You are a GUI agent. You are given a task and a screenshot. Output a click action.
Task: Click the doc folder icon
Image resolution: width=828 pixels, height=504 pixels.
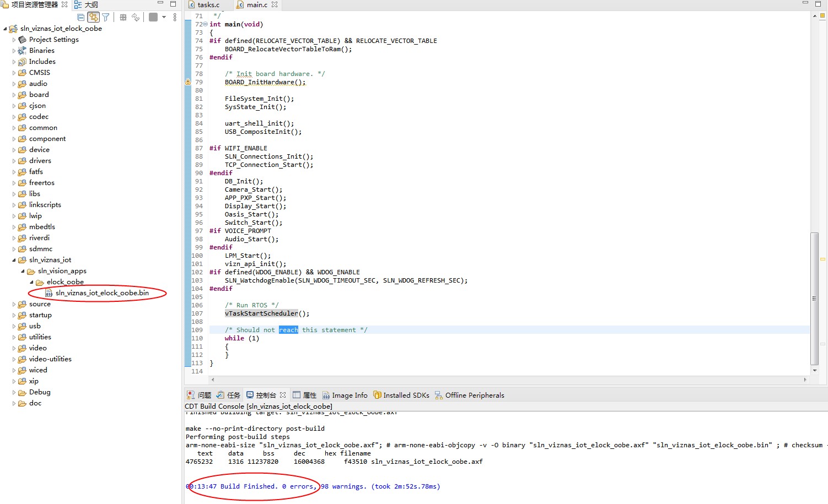click(x=22, y=403)
